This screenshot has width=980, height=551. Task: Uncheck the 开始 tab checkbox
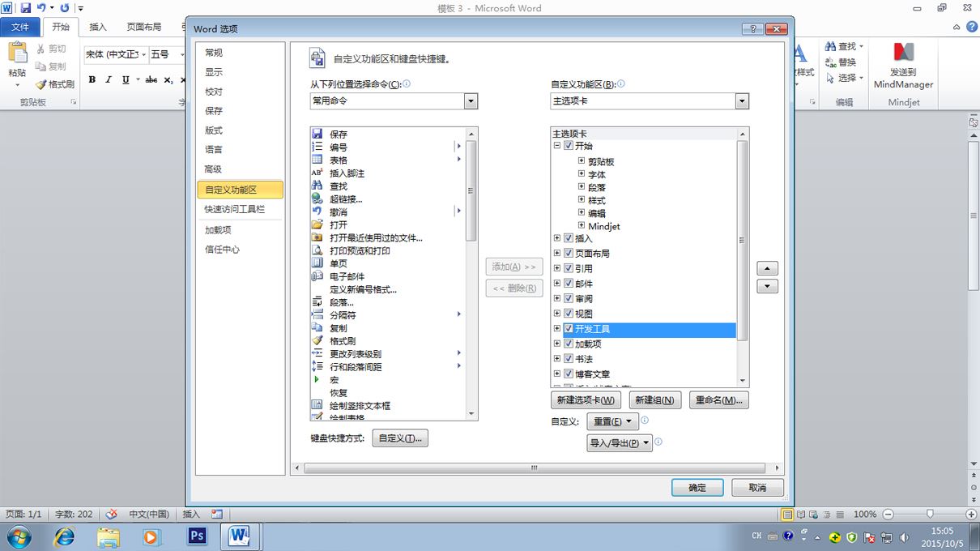pos(569,146)
